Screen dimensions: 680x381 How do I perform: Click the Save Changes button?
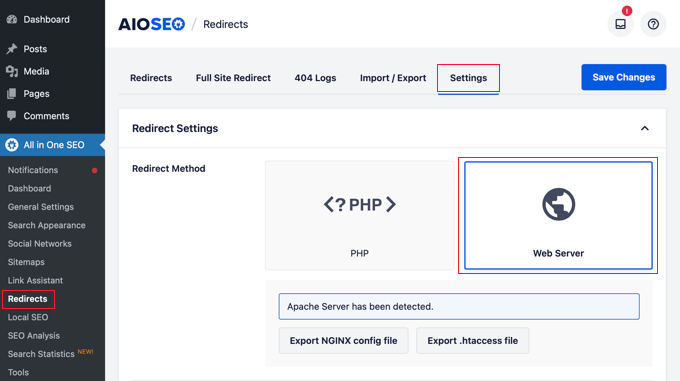(x=624, y=77)
